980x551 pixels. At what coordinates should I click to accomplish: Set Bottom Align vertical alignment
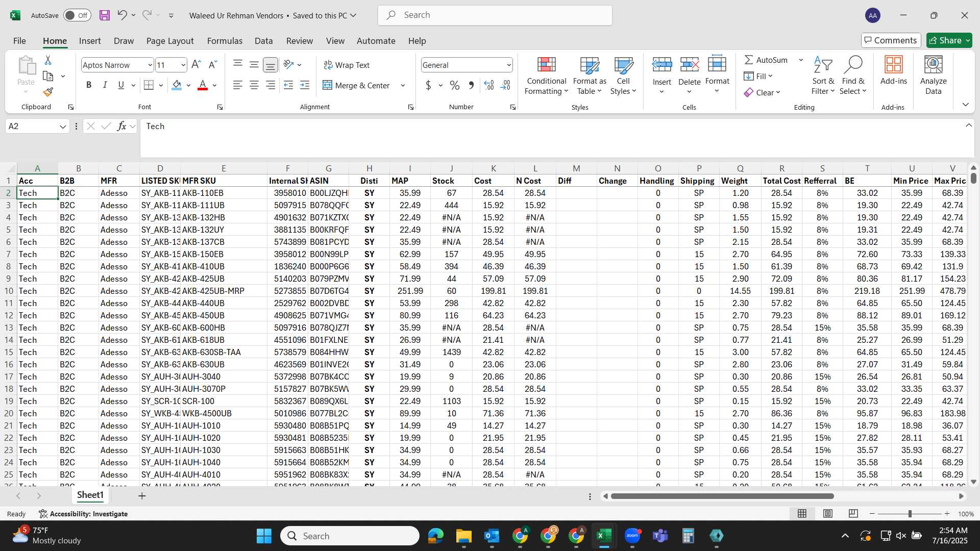click(x=271, y=65)
